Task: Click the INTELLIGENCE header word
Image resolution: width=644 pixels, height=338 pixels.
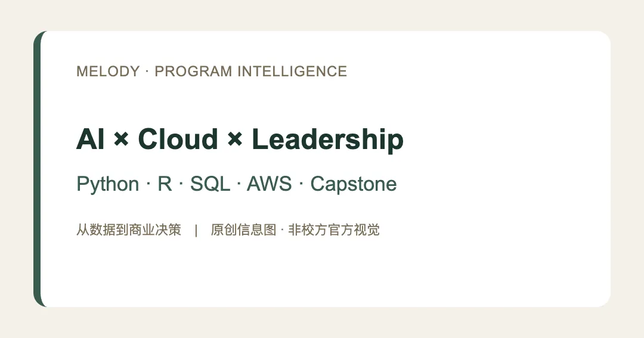Action: pyautogui.click(x=292, y=72)
